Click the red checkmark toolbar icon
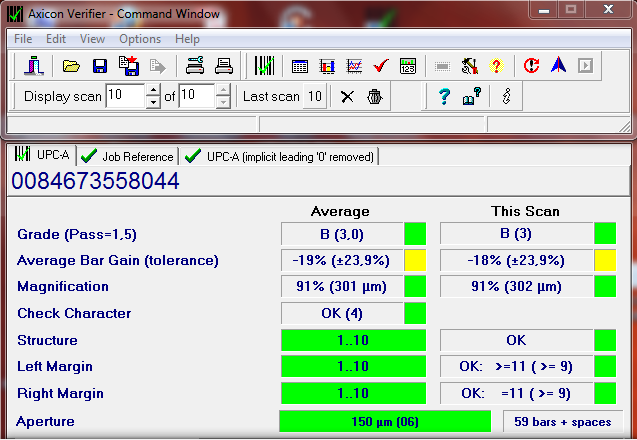The width and height of the screenshot is (637, 440). pos(381,66)
